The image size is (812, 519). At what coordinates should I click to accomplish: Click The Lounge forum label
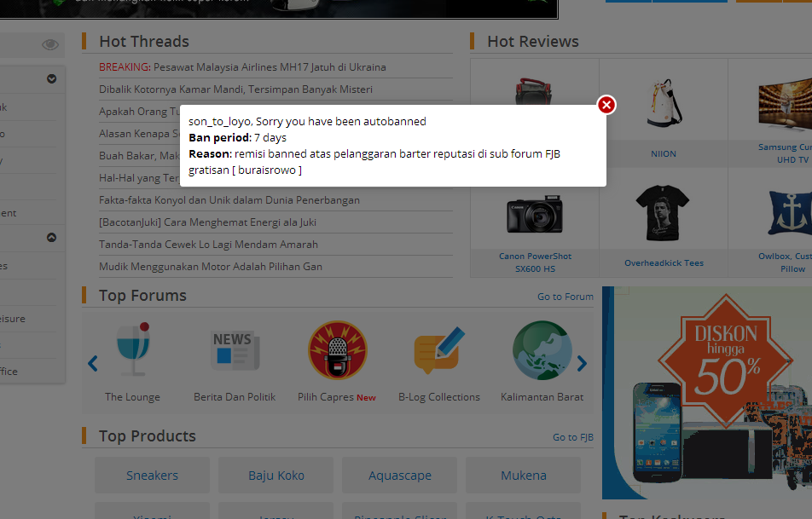[x=132, y=397]
